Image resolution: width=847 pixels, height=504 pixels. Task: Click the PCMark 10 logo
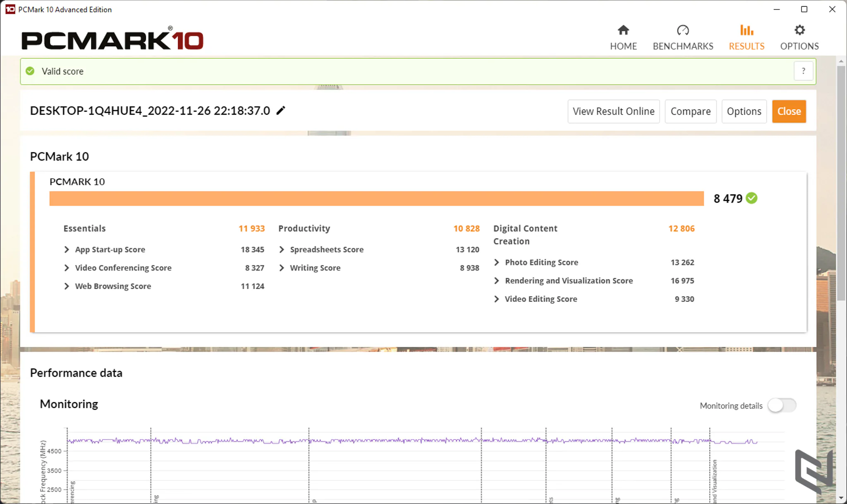coord(112,39)
